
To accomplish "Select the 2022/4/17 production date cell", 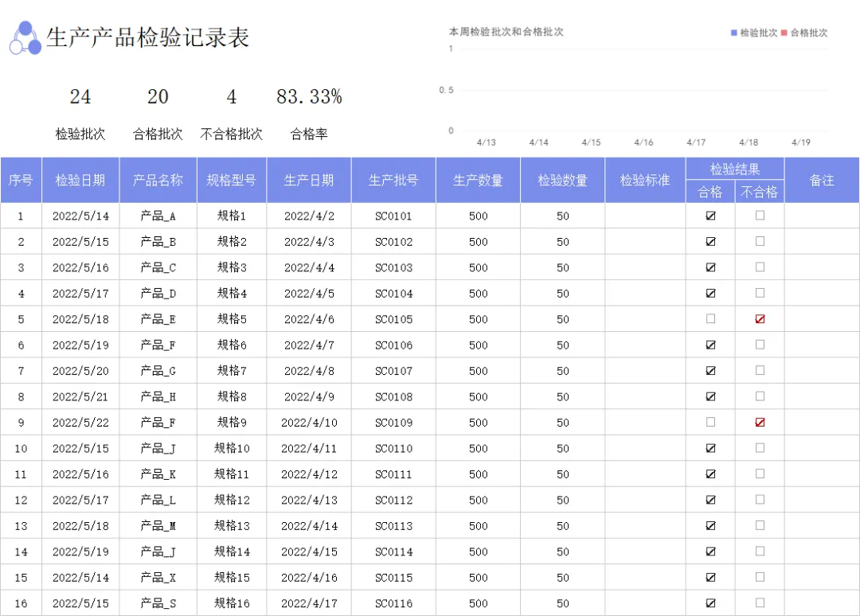I will [x=309, y=603].
